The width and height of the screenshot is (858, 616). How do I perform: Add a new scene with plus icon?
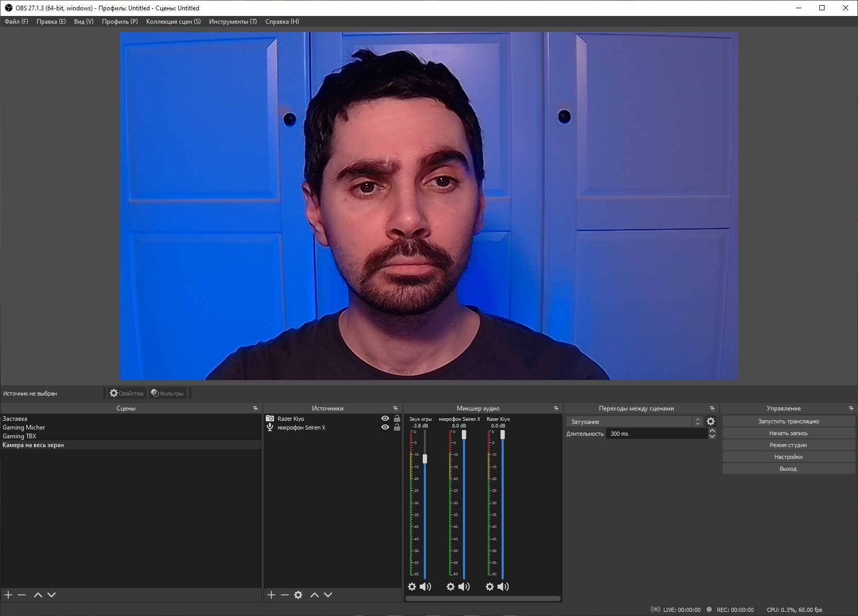click(8, 595)
